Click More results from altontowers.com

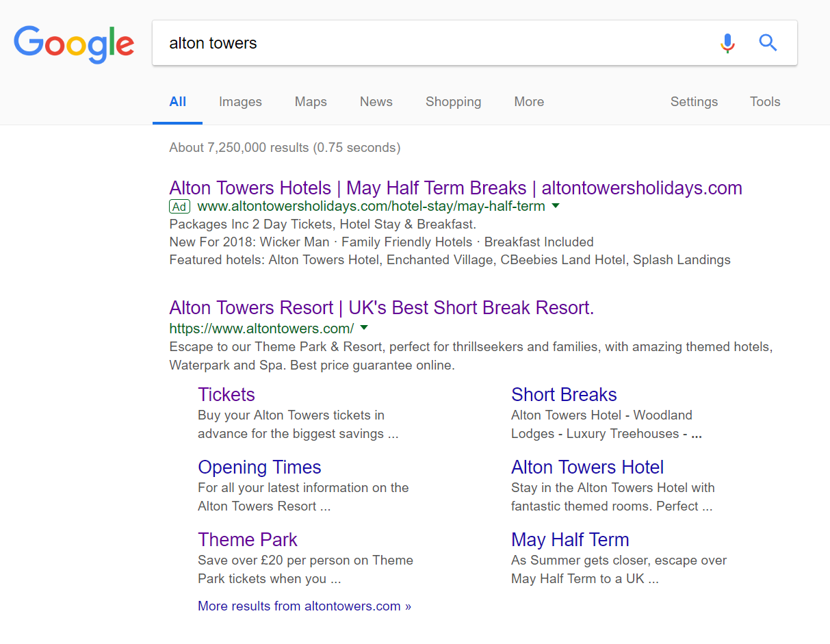pyautogui.click(x=304, y=606)
